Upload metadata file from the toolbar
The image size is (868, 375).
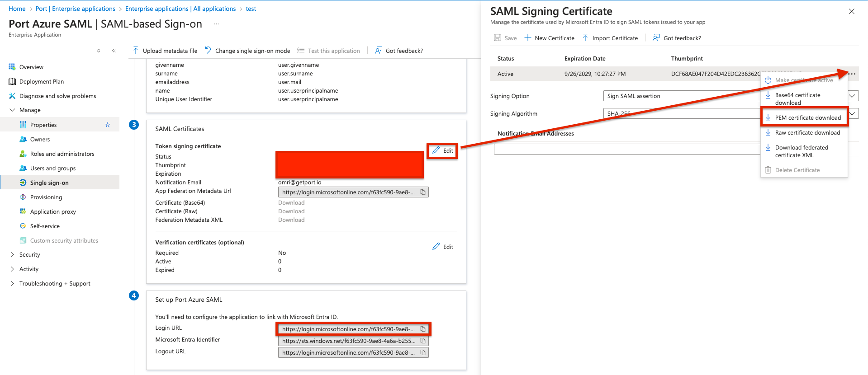click(x=165, y=51)
